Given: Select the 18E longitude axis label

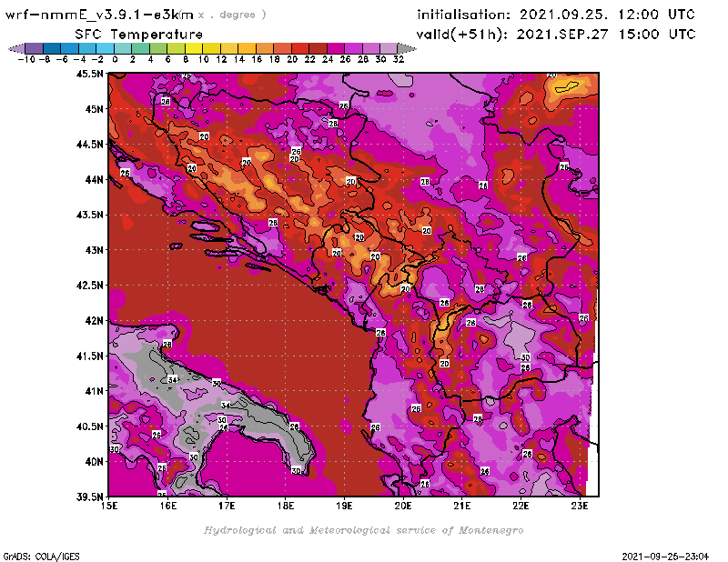Looking at the screenshot, I should coord(286,506).
